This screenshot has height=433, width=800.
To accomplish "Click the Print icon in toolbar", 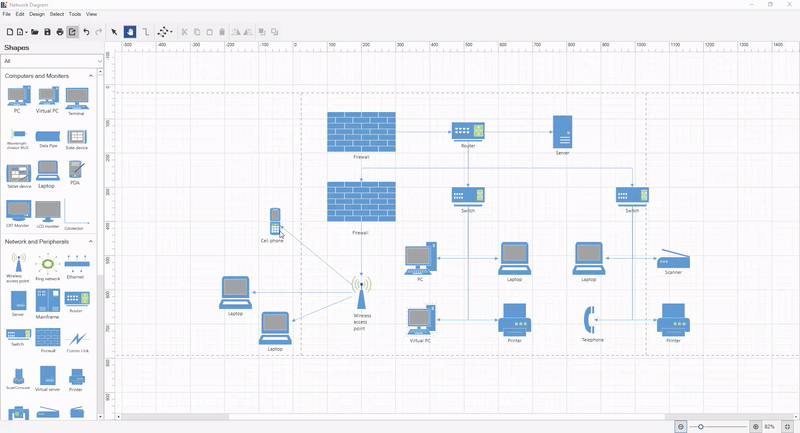I will click(60, 32).
